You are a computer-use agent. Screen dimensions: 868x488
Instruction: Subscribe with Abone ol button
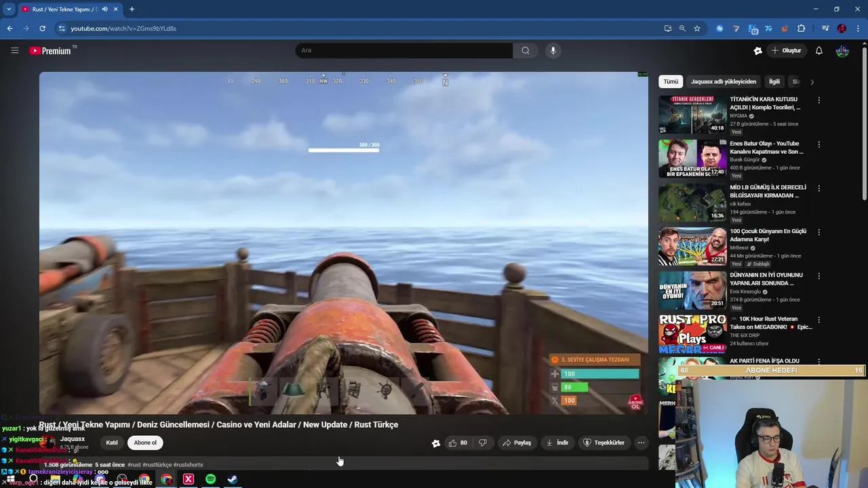145,443
